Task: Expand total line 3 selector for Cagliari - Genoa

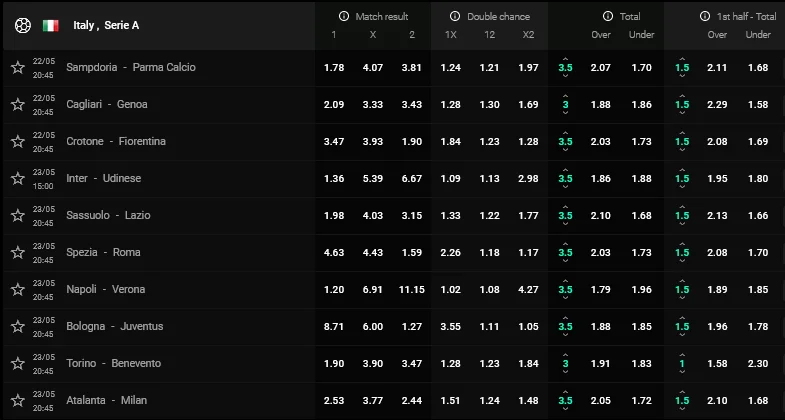Action: (565, 105)
